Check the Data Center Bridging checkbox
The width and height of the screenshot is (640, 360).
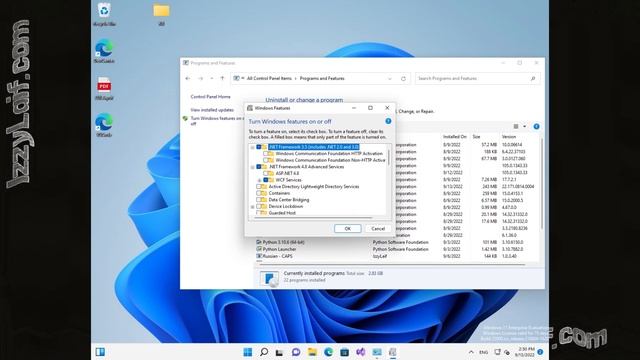[259, 200]
